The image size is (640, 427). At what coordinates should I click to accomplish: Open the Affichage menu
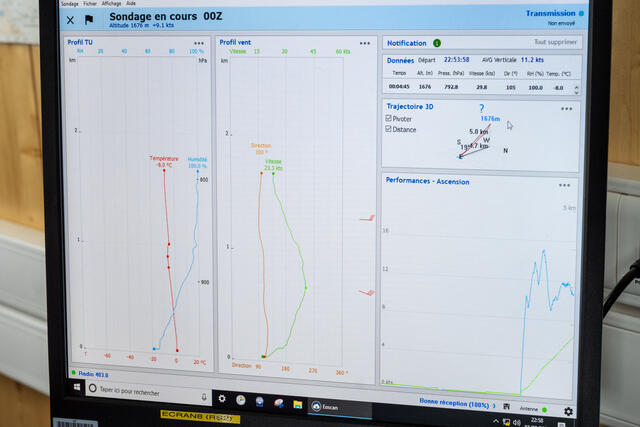click(111, 4)
